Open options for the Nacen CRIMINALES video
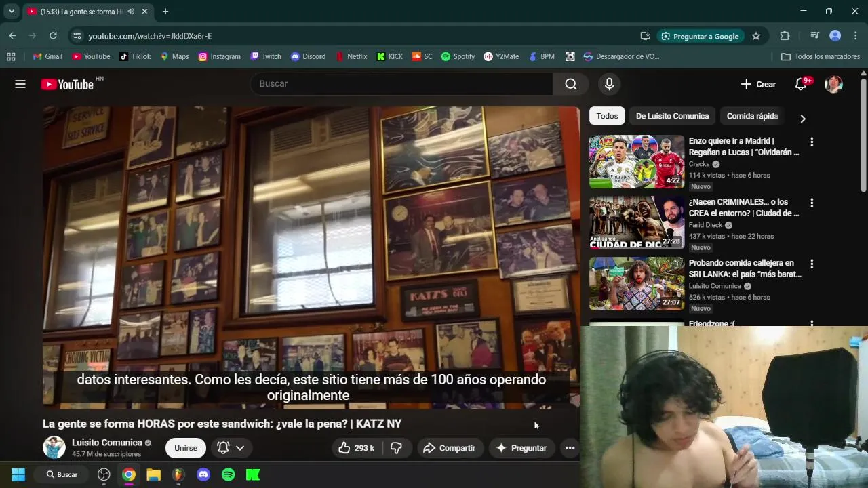The image size is (868, 488). coord(812,203)
